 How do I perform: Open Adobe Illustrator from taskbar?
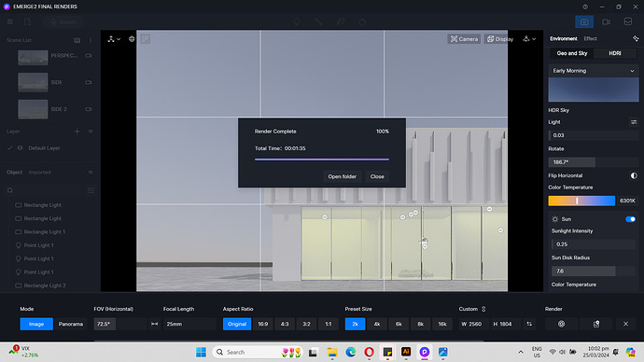(406, 352)
